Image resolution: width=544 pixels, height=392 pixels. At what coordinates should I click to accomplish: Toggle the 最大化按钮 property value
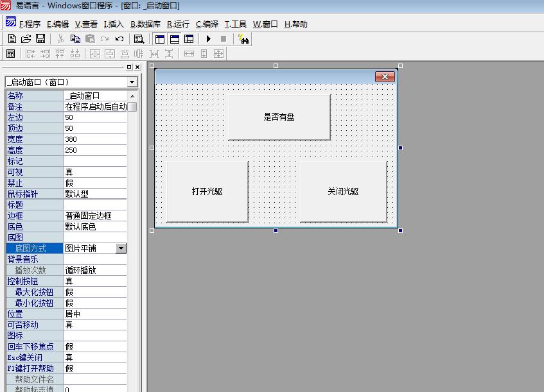95,292
